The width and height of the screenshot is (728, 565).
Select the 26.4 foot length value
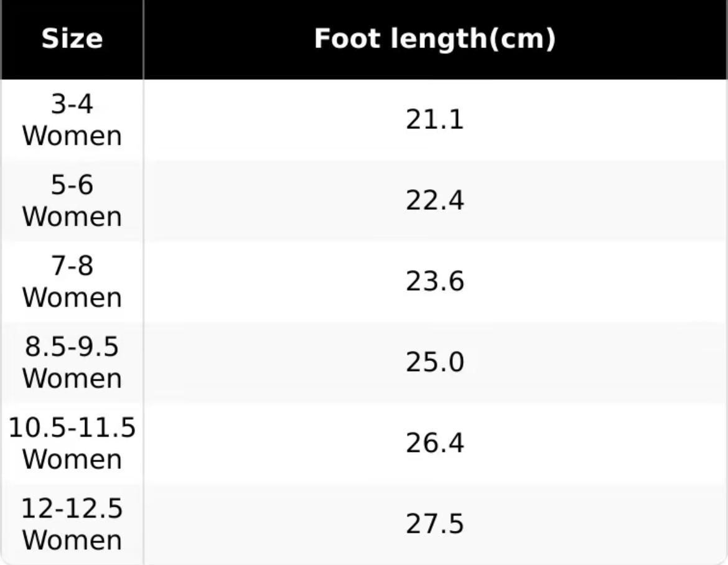pyautogui.click(x=434, y=443)
